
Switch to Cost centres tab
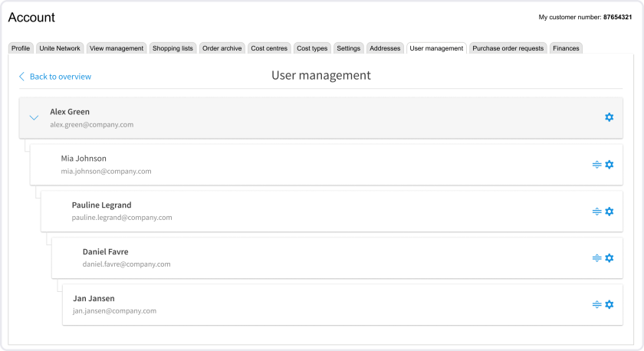(x=269, y=48)
